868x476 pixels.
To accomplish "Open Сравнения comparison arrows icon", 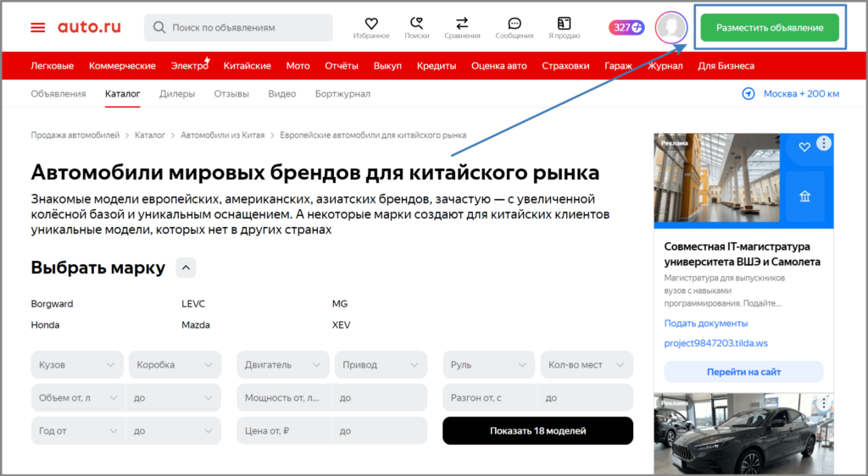I will (x=462, y=24).
